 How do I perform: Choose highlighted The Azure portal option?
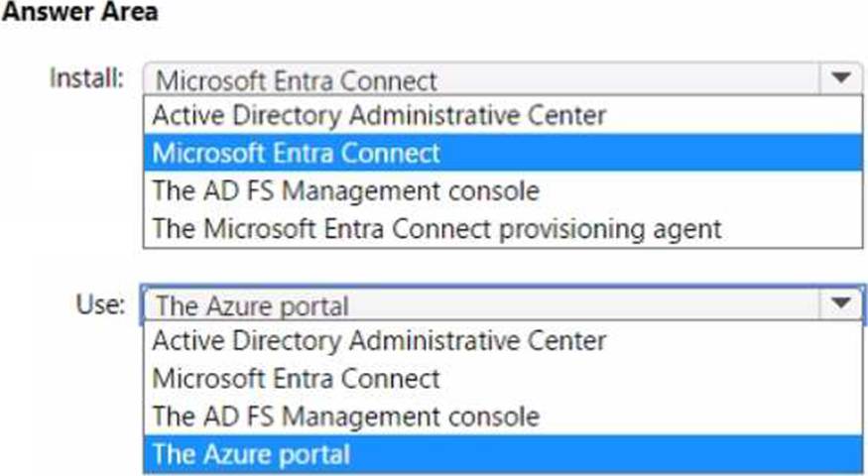pos(503,454)
